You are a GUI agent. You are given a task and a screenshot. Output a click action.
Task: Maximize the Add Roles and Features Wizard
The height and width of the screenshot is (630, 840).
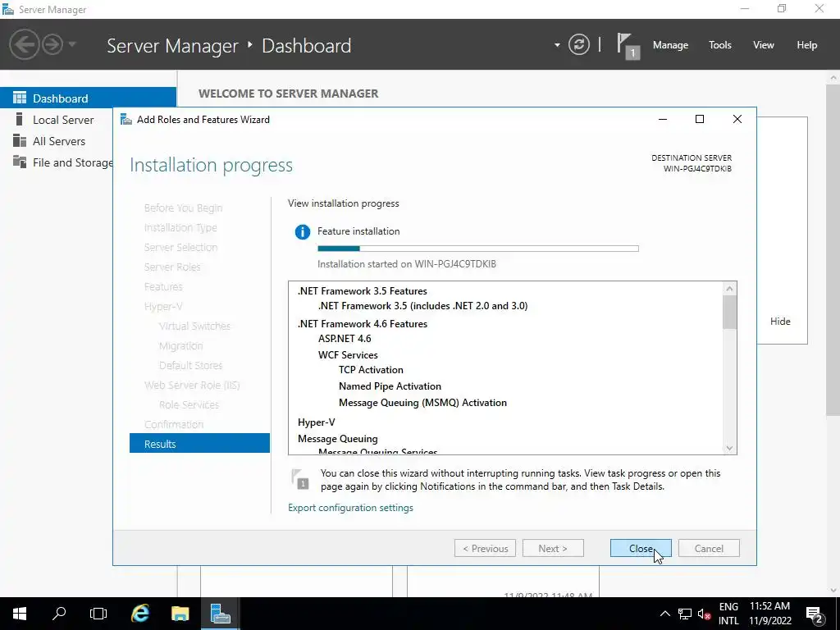coord(699,119)
